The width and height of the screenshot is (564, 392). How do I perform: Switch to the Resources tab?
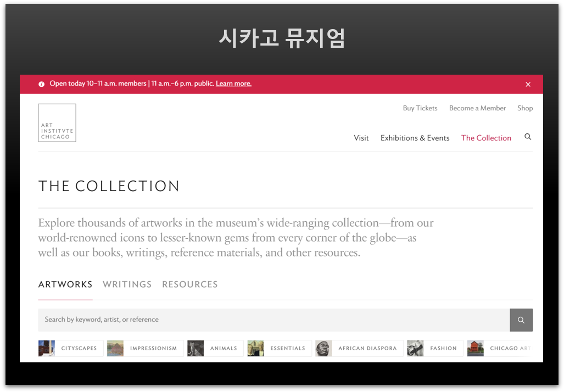(189, 284)
